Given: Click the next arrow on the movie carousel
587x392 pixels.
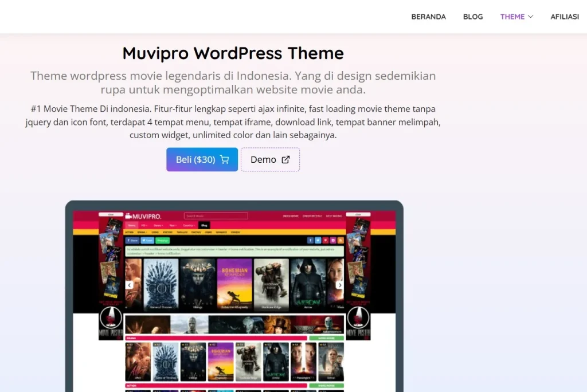Looking at the screenshot, I should 339,285.
